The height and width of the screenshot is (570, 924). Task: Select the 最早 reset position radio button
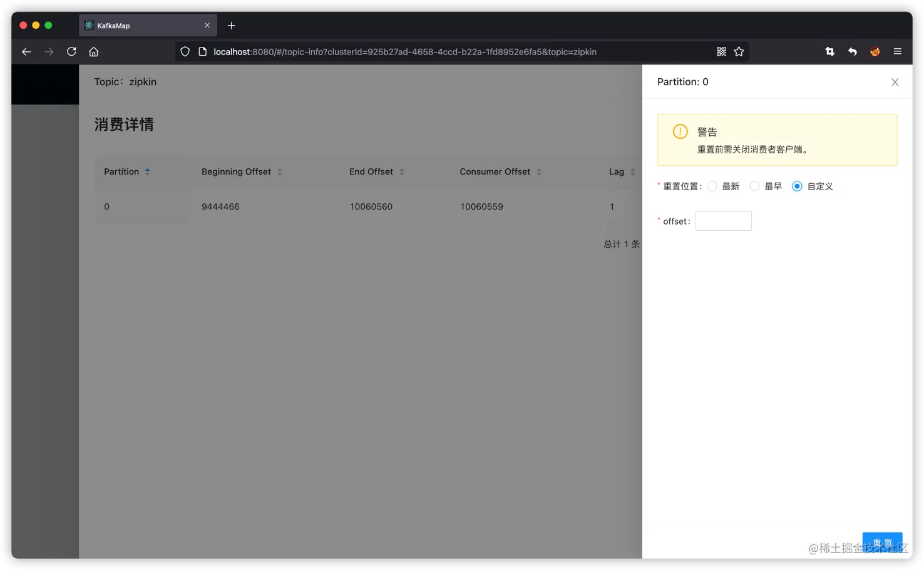(x=754, y=186)
